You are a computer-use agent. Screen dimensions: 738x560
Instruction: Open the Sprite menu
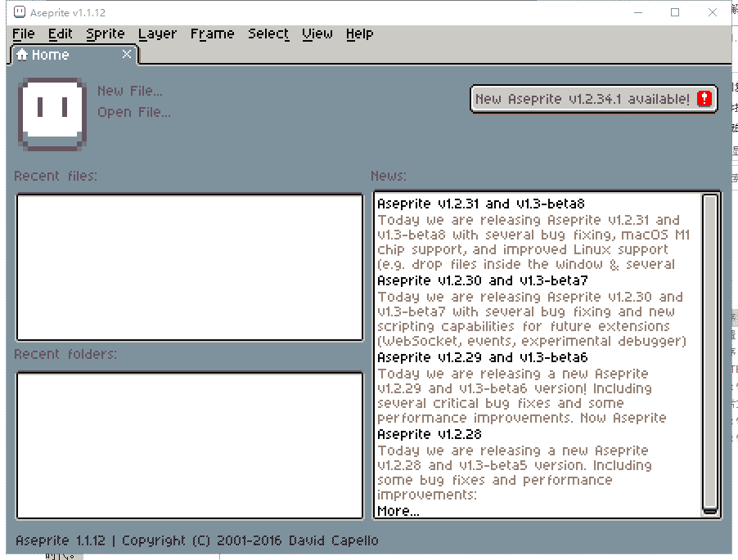tap(106, 34)
